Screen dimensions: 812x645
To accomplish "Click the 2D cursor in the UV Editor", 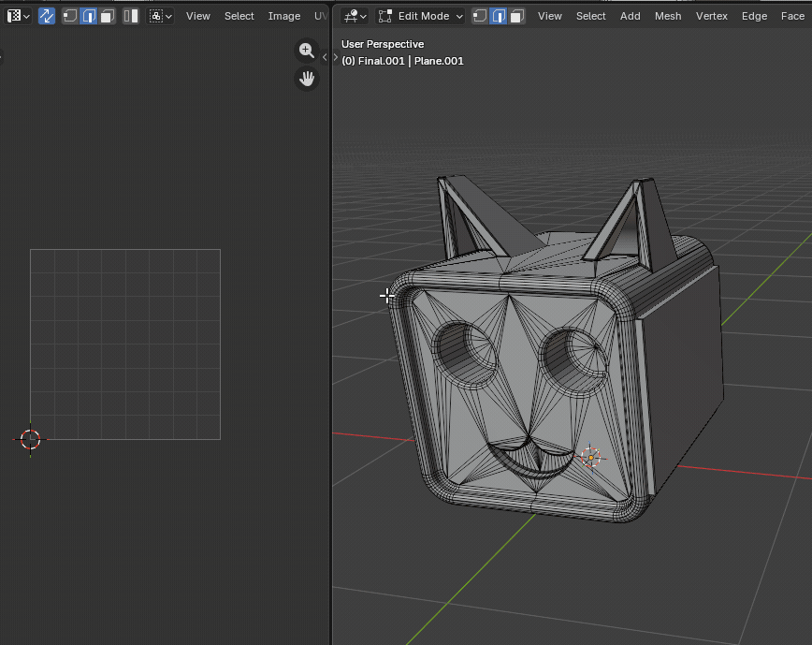I will tap(30, 439).
